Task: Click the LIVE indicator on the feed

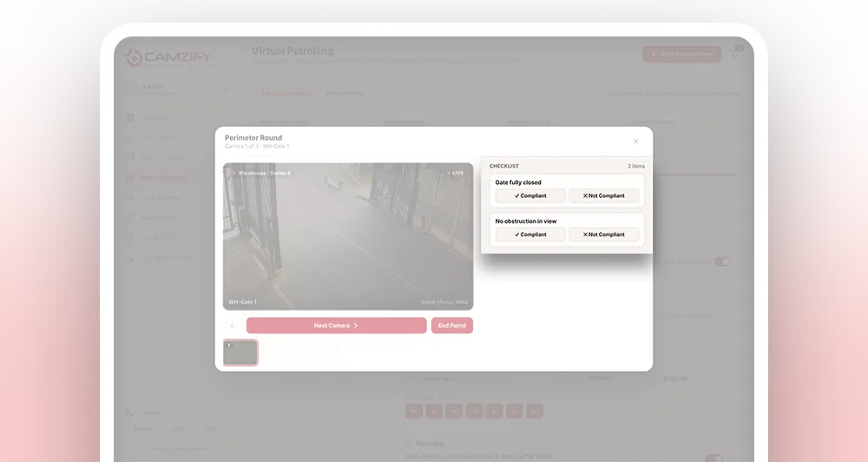Action: point(456,173)
